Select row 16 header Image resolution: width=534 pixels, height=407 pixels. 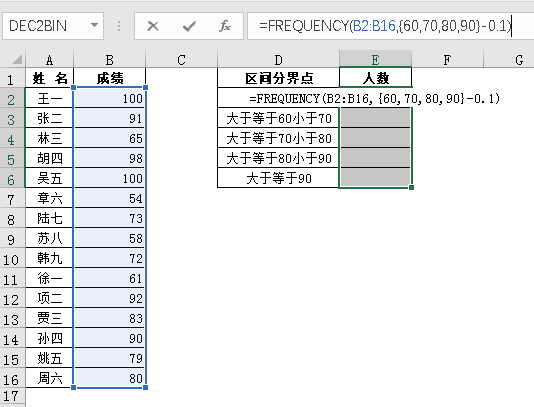coord(11,379)
